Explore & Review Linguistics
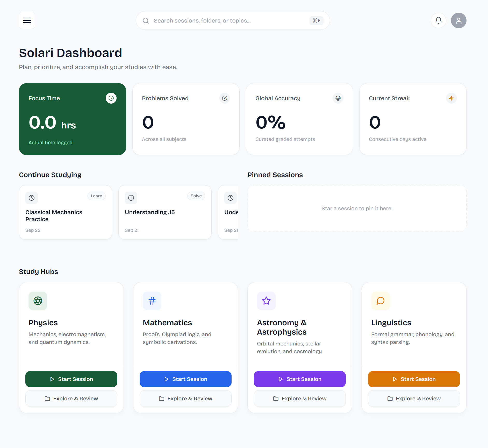Screen dimensions: 488x448 [x=414, y=399]
